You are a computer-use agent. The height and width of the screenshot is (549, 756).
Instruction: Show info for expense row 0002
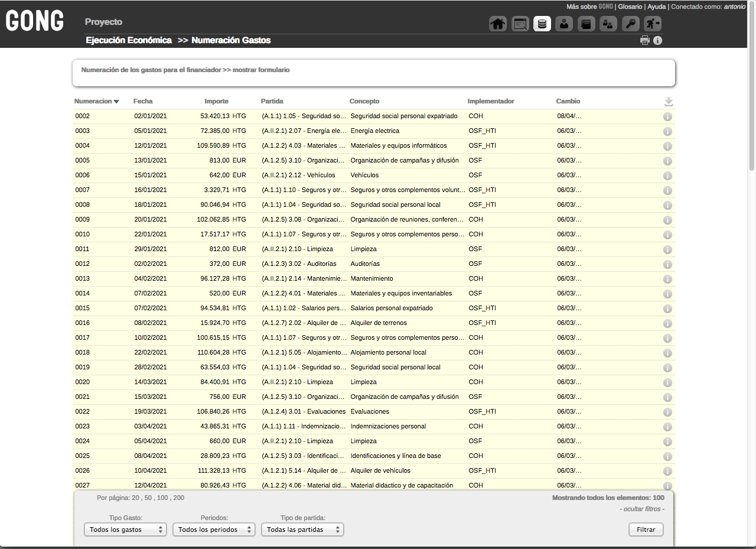click(x=668, y=117)
